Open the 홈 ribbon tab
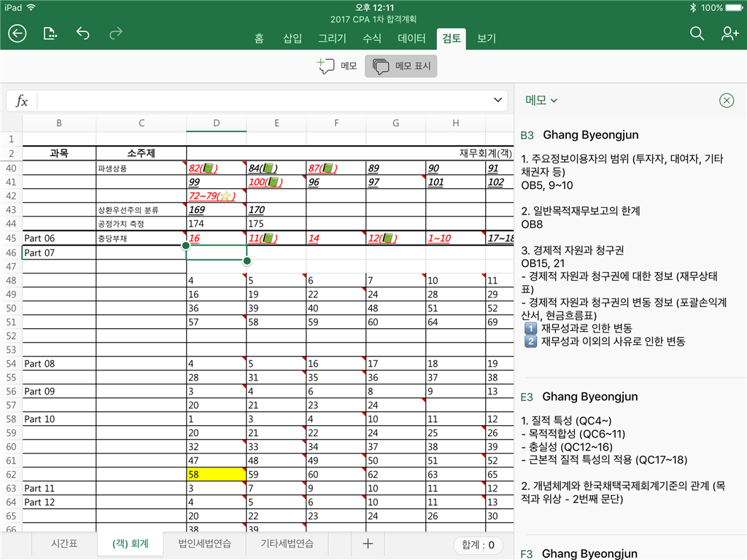This screenshot has height=560, width=747. point(259,39)
